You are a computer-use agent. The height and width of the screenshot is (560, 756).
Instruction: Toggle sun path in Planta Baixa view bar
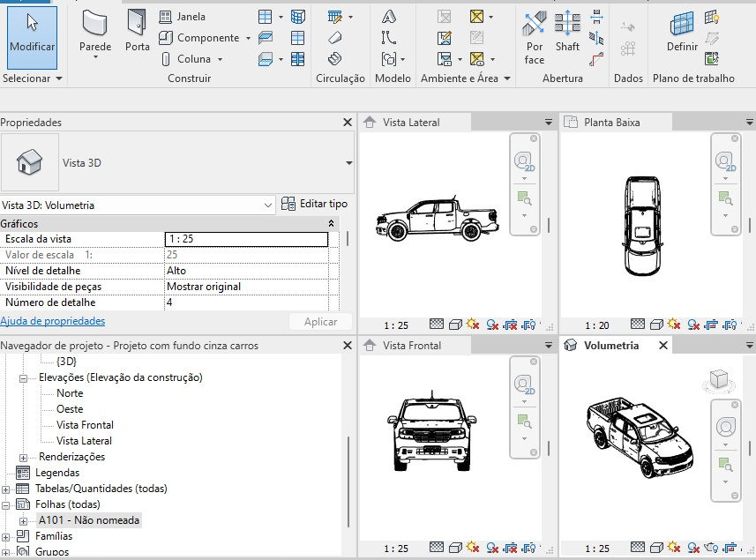[x=674, y=325]
